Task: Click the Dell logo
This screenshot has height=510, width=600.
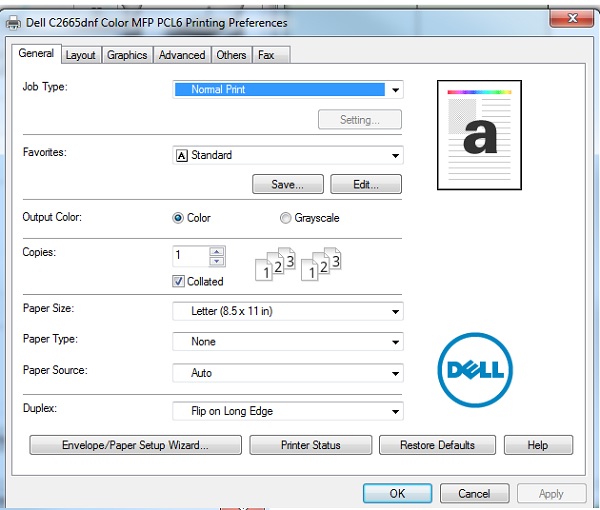Action: pos(475,370)
